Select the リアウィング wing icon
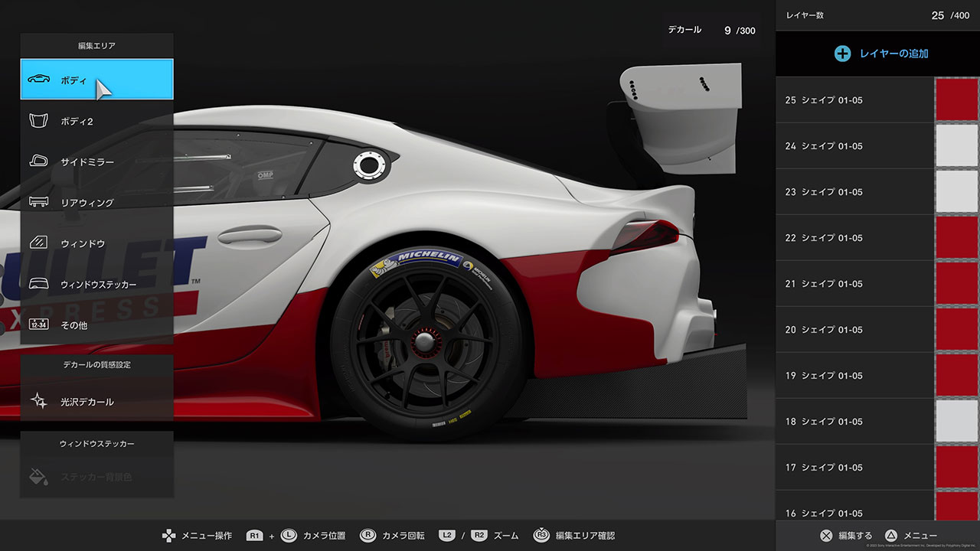 [x=38, y=202]
